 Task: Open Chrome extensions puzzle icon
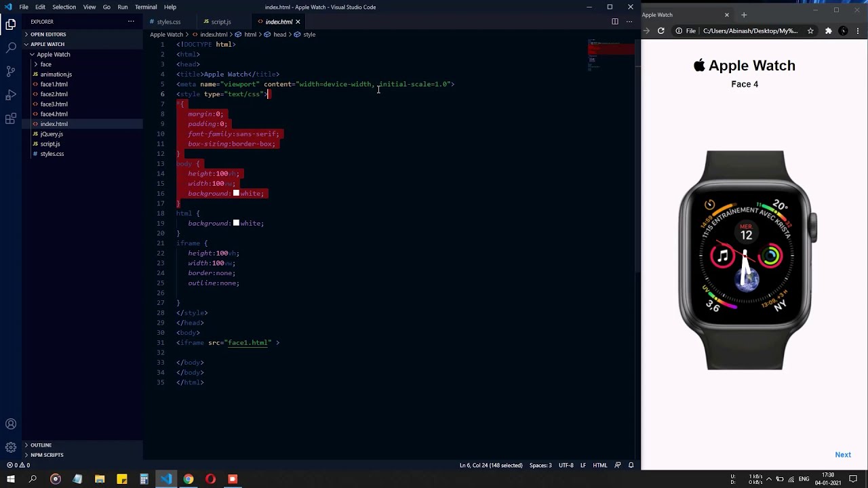coord(828,30)
